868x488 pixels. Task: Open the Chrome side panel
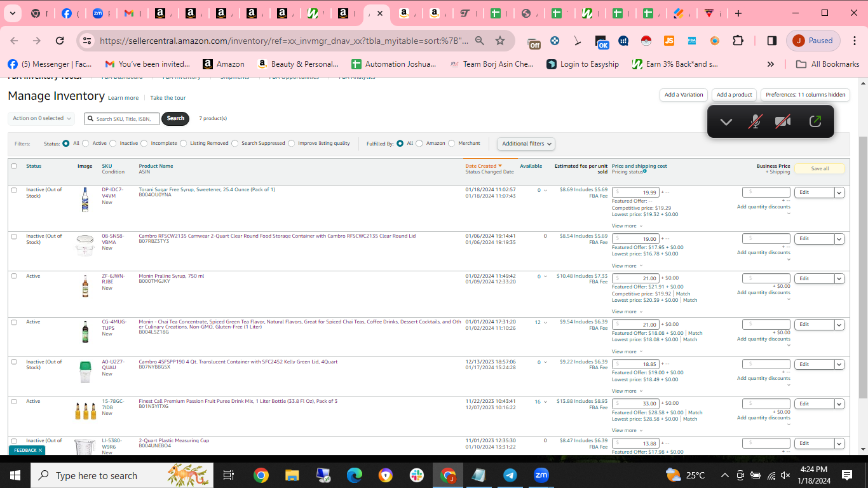(771, 41)
